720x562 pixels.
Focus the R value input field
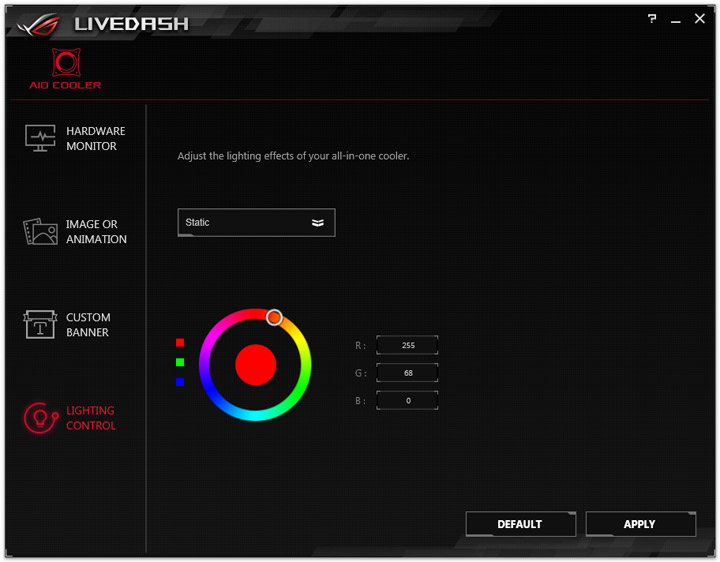pyautogui.click(x=407, y=345)
